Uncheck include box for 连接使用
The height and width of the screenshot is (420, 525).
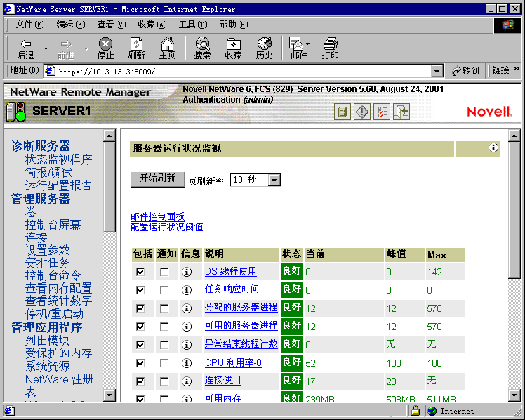pyautogui.click(x=140, y=381)
